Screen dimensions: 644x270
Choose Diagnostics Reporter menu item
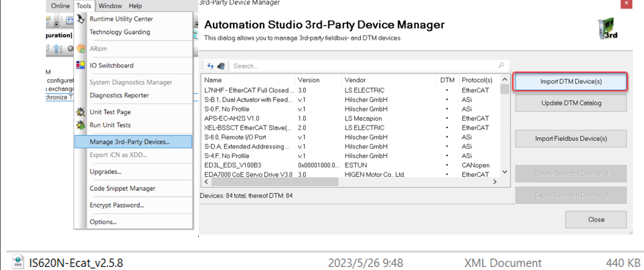tap(119, 96)
